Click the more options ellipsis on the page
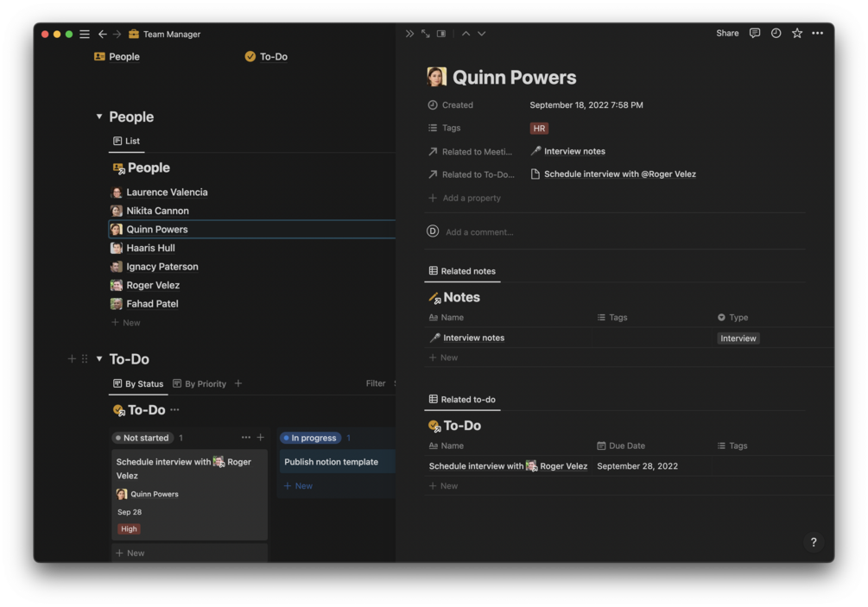 pos(817,33)
